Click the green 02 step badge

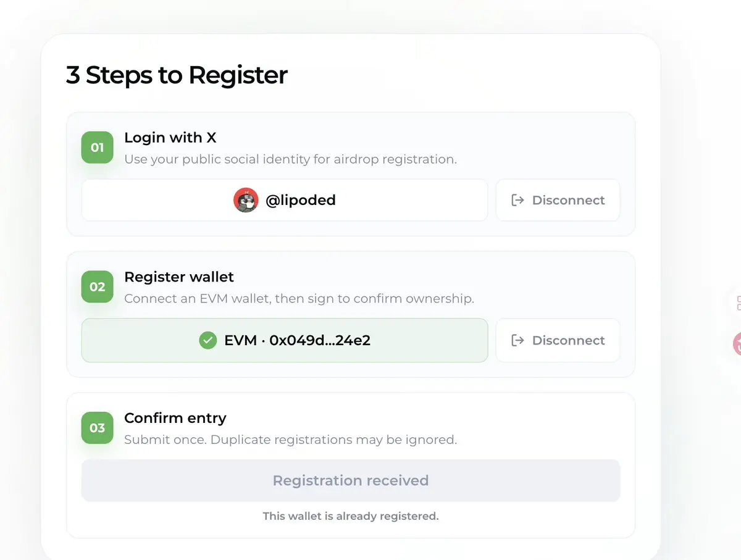(98, 287)
